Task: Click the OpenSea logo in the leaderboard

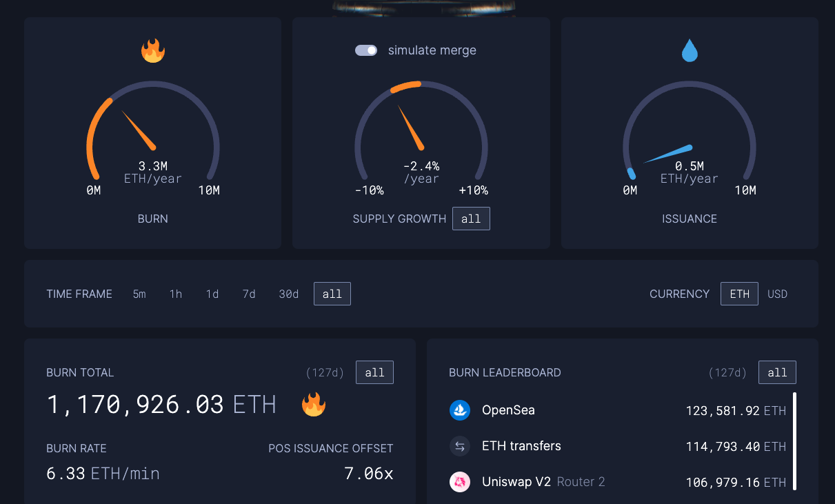Action: point(460,410)
